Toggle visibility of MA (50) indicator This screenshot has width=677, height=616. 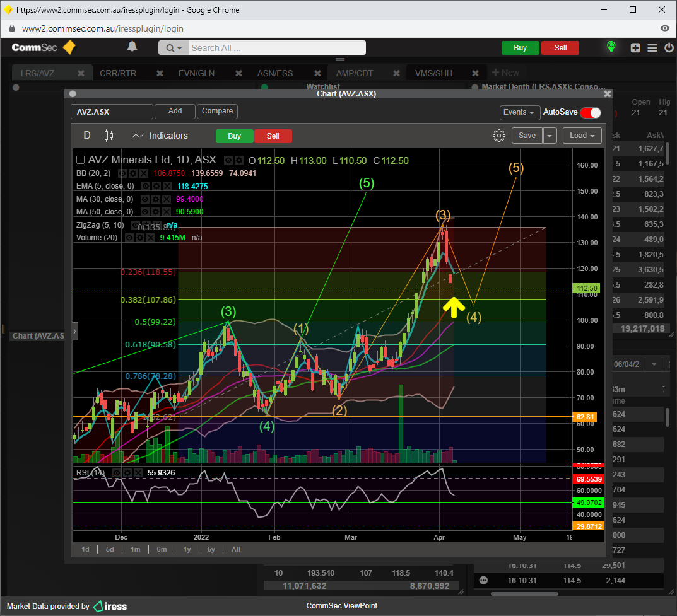146,212
